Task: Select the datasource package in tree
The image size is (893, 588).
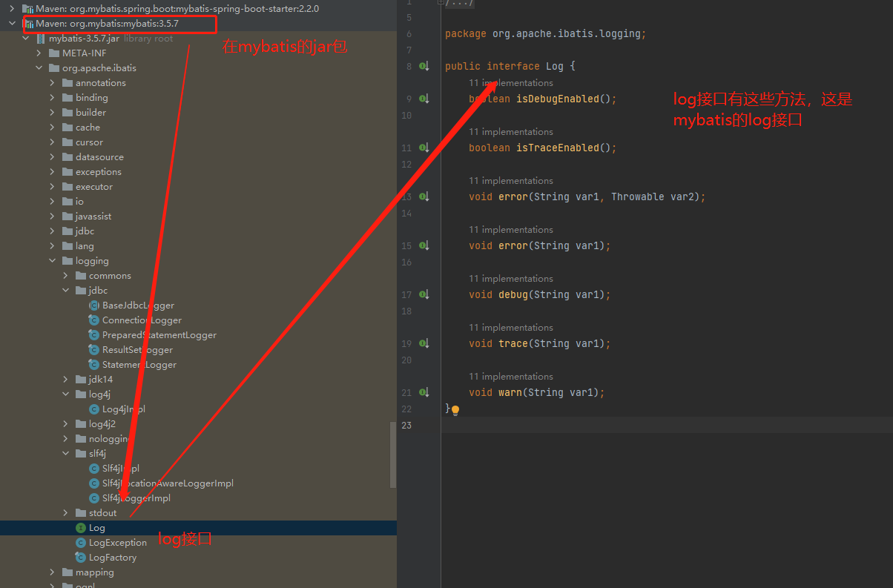Action: 99,157
